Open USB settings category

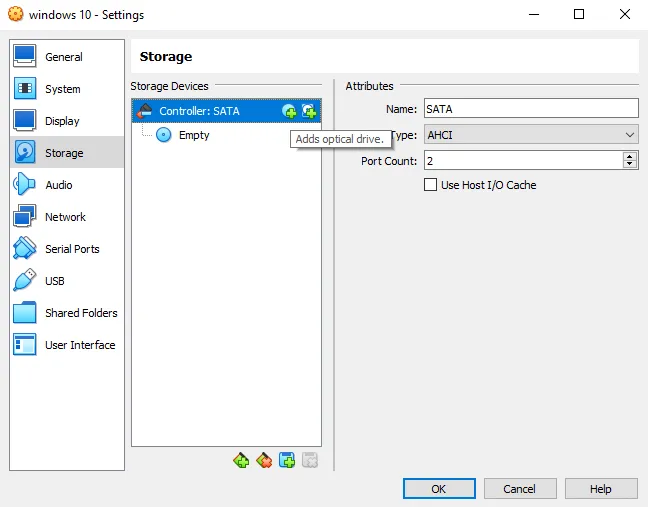tap(67, 281)
